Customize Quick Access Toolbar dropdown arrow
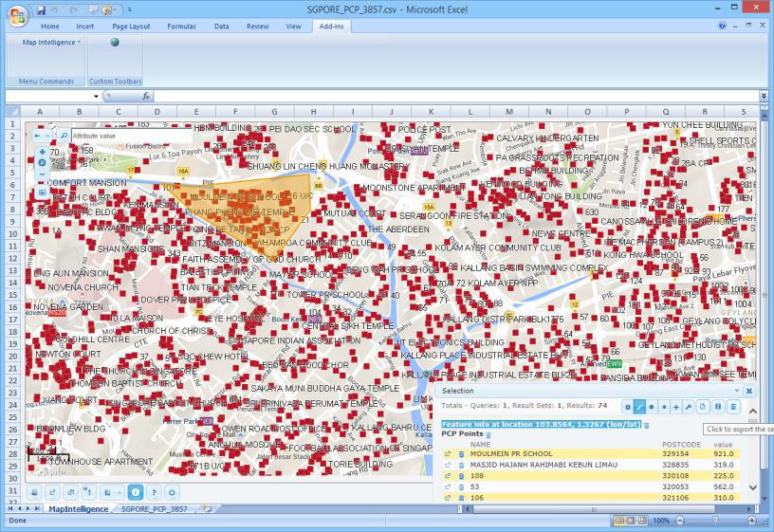 pos(130,9)
